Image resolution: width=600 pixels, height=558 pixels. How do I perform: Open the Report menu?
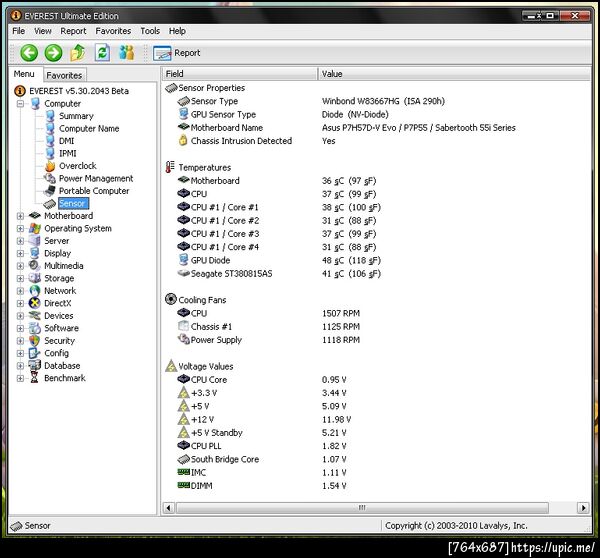73,31
